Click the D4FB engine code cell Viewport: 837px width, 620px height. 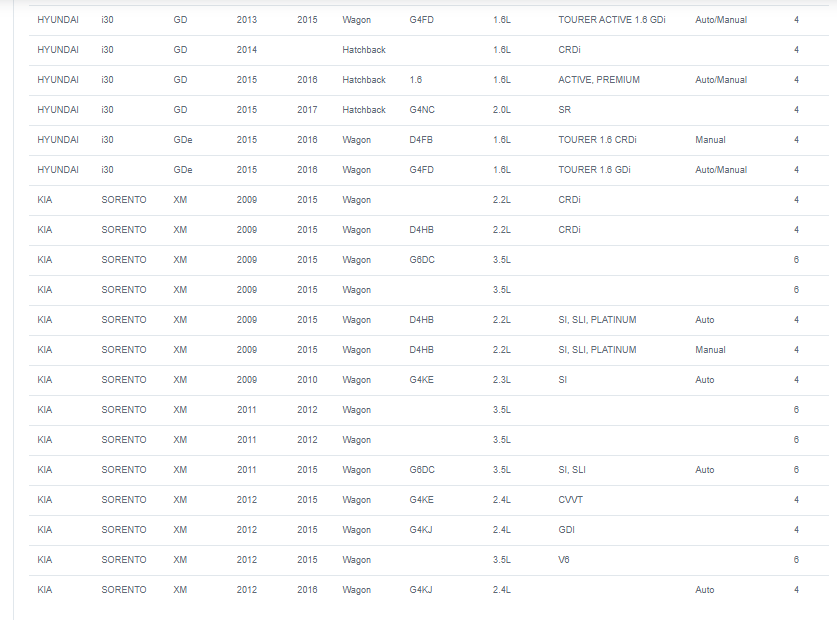tap(421, 139)
